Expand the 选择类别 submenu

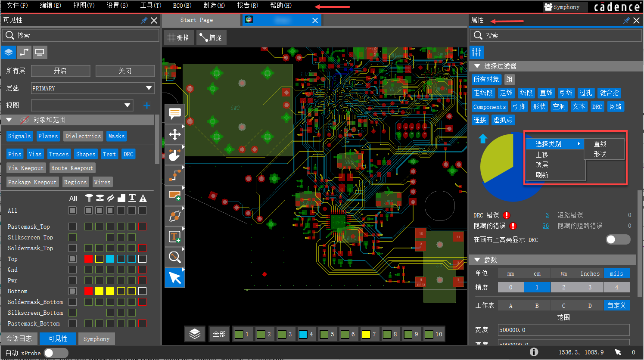coord(555,144)
